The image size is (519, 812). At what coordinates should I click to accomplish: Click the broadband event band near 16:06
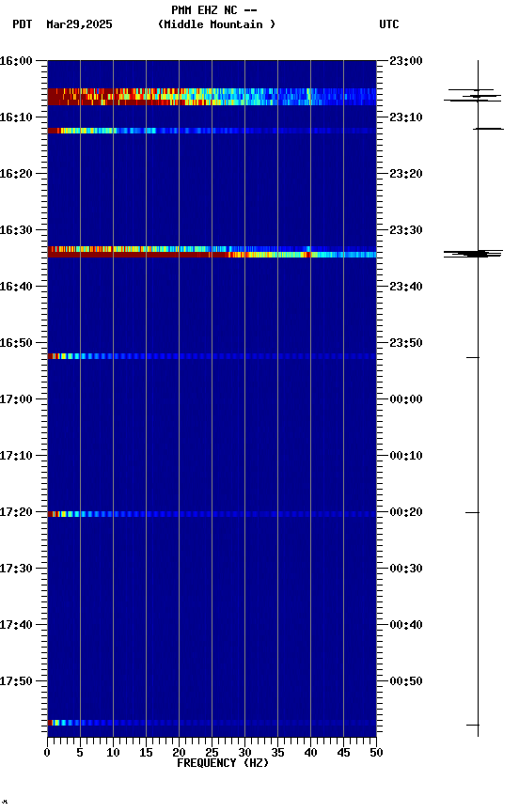[x=212, y=97]
